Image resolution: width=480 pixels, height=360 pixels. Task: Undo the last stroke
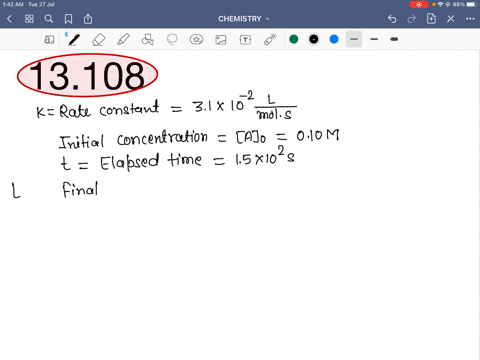coord(392,19)
